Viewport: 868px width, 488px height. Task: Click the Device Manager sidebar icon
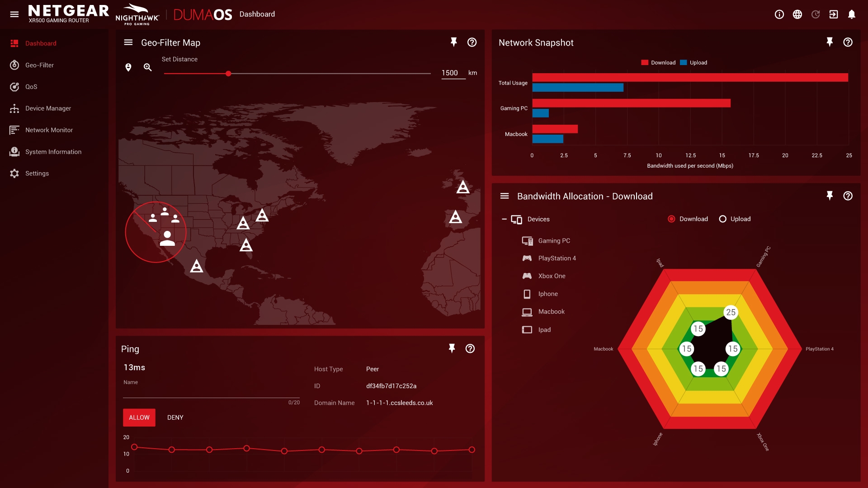click(14, 108)
